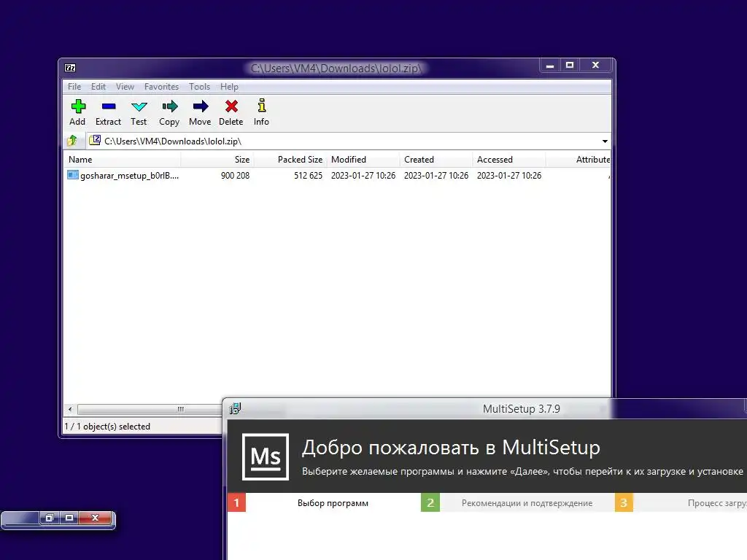This screenshot has width=747, height=560.
Task: Select step 2 Рекомендации и подтверждение tab
Action: [x=517, y=503]
